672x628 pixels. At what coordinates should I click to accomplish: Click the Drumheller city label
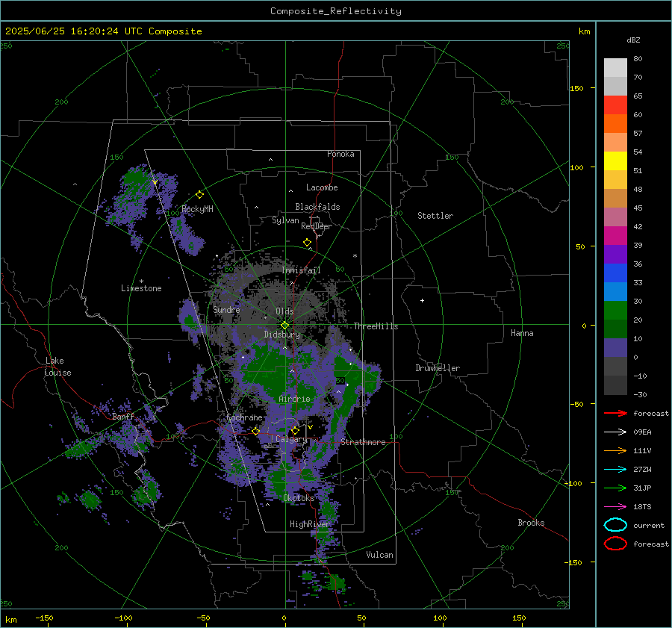[438, 368]
